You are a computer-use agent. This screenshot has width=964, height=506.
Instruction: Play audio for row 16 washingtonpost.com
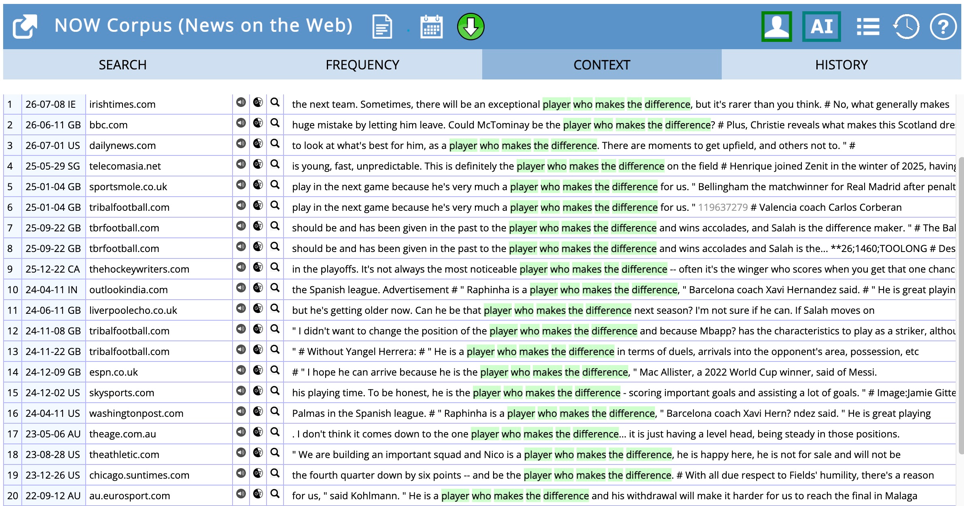click(241, 411)
